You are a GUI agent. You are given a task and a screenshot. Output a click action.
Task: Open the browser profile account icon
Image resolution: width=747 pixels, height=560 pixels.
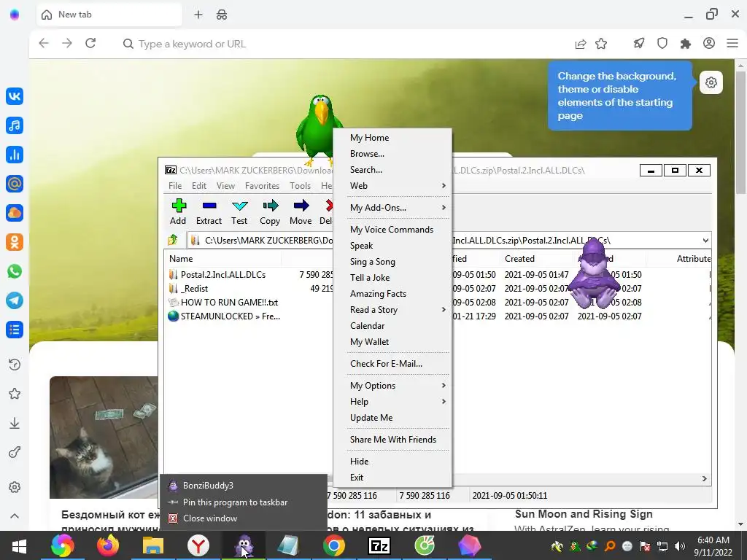pos(709,43)
